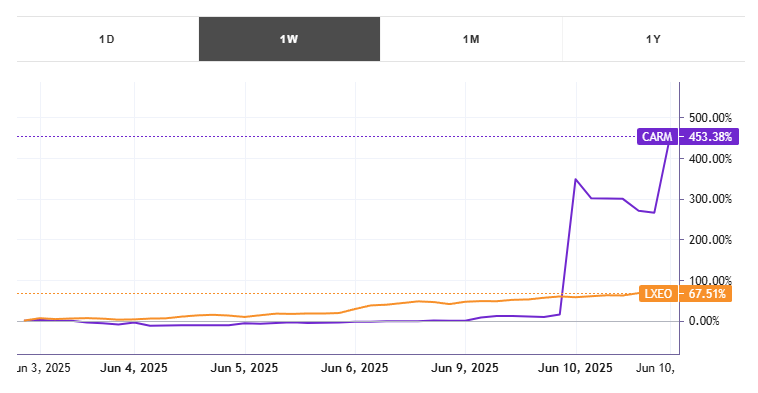This screenshot has width=758, height=393.
Task: Click the 300.00% axis label
Action: click(710, 199)
